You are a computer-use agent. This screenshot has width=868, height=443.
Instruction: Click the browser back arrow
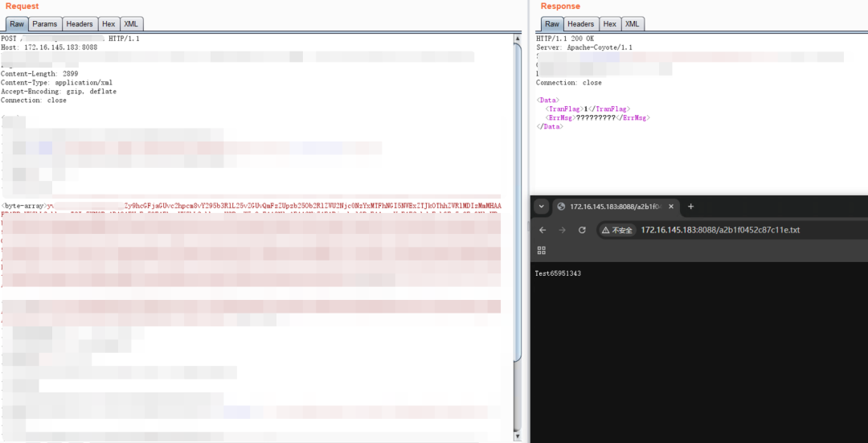click(542, 230)
